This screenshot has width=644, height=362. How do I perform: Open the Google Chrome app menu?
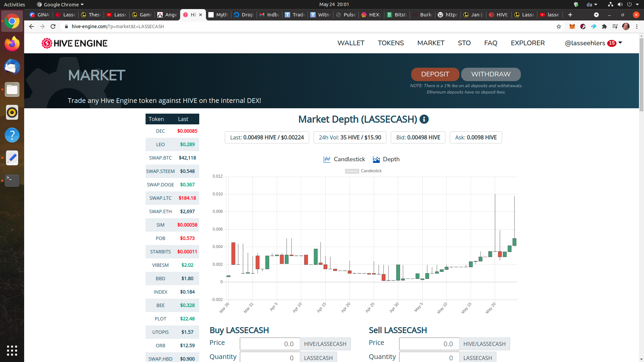(x=60, y=4)
